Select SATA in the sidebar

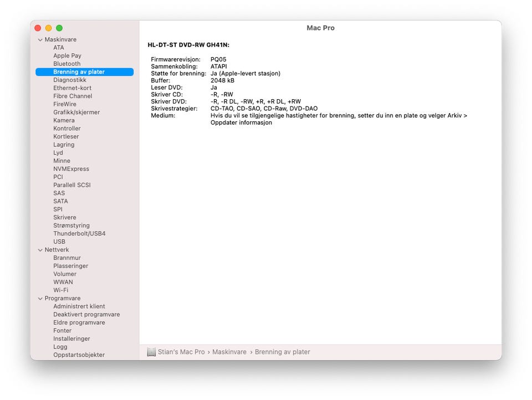(60, 201)
